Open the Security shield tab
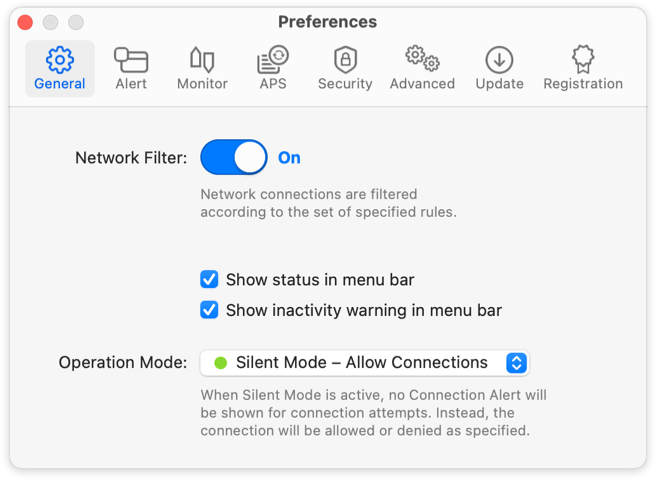 point(345,69)
